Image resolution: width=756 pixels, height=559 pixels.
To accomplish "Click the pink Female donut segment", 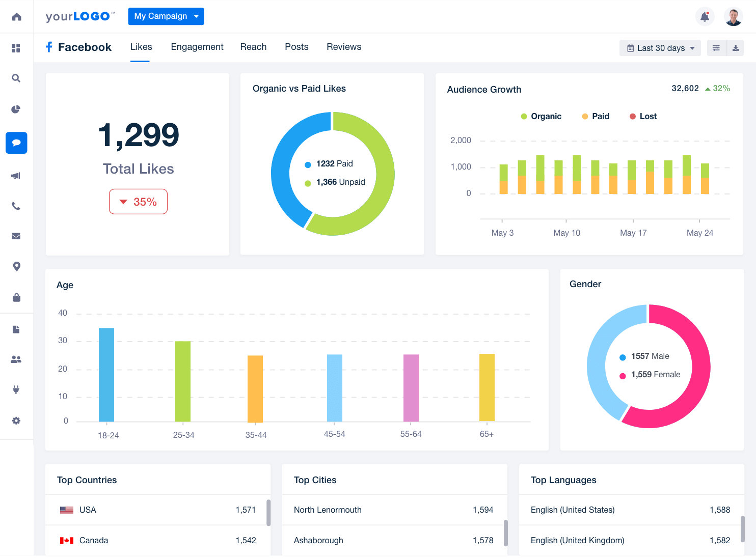I will point(700,367).
